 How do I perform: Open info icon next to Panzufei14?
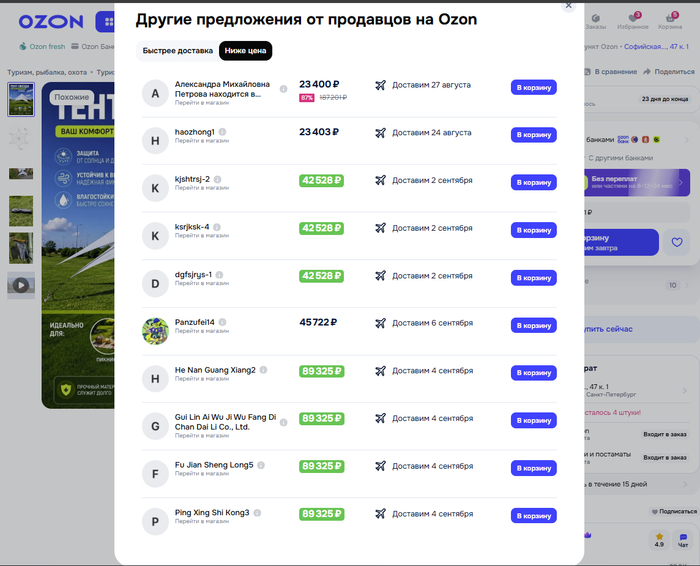[x=222, y=322]
